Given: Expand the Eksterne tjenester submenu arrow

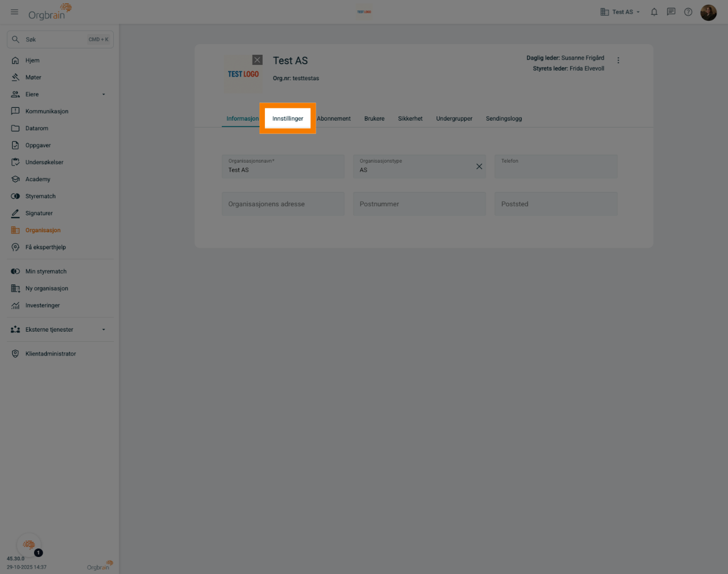Looking at the screenshot, I should pos(104,330).
